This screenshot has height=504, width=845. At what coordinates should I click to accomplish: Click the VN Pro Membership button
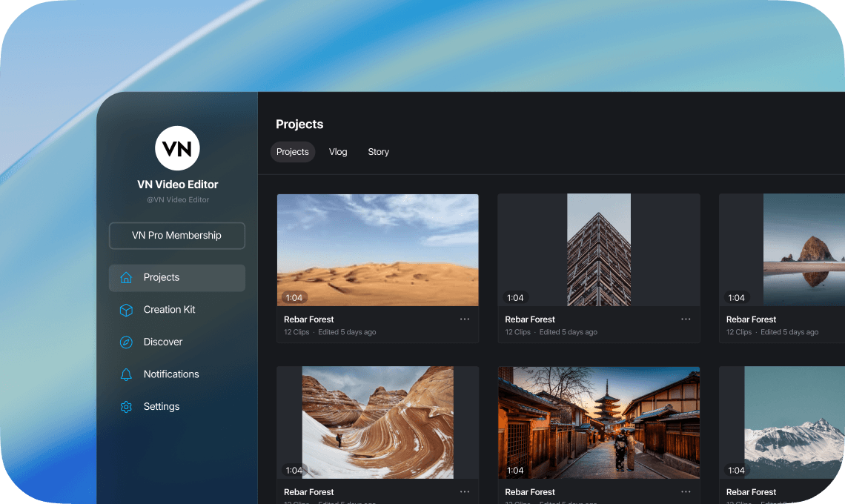pos(176,236)
